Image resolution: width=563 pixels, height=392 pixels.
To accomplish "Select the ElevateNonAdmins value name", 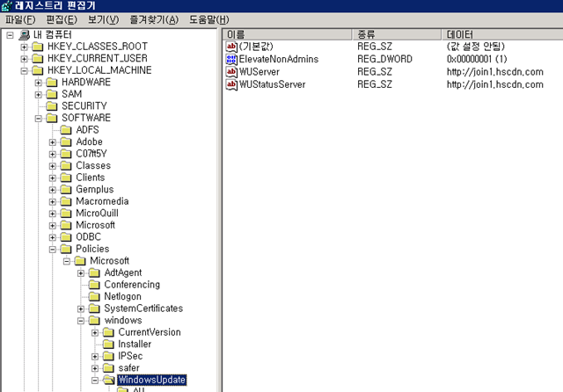I will pyautogui.click(x=279, y=59).
